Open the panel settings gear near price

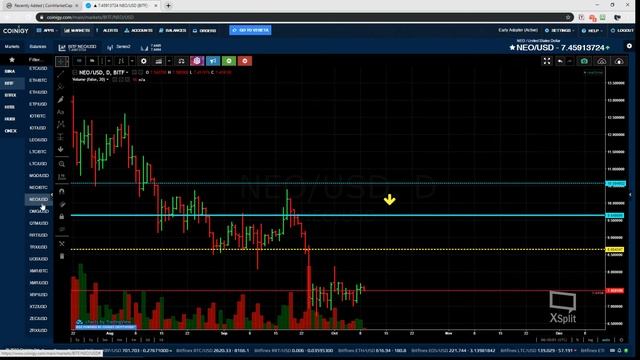[629, 46]
